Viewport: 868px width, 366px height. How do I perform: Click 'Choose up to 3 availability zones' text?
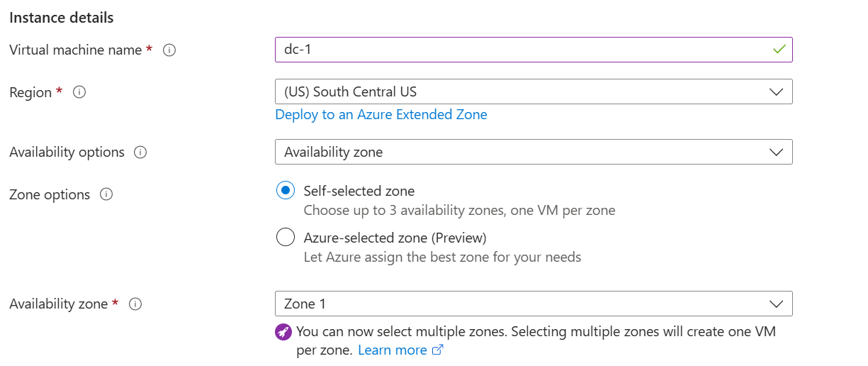tap(459, 210)
